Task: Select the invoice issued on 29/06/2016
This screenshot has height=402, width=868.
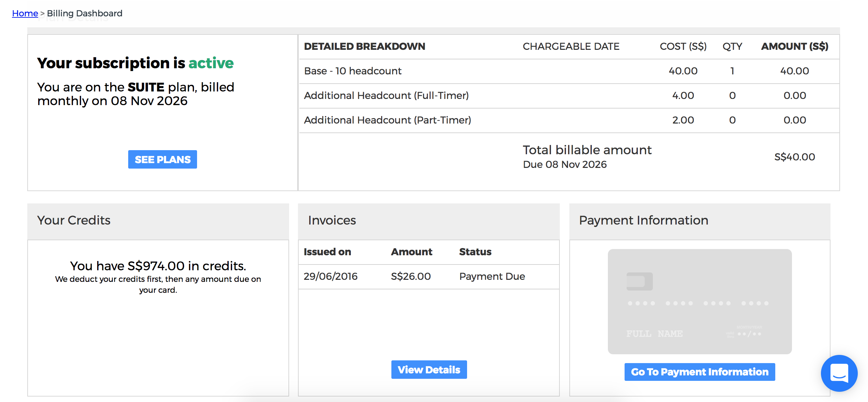Action: point(331,276)
